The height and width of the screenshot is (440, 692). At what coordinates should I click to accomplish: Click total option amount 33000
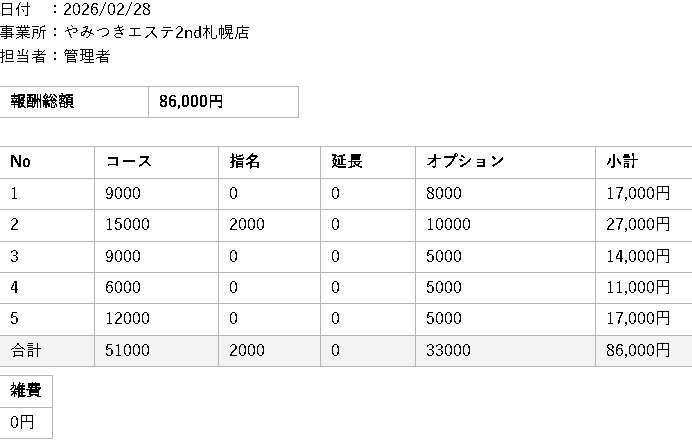pyautogui.click(x=448, y=351)
